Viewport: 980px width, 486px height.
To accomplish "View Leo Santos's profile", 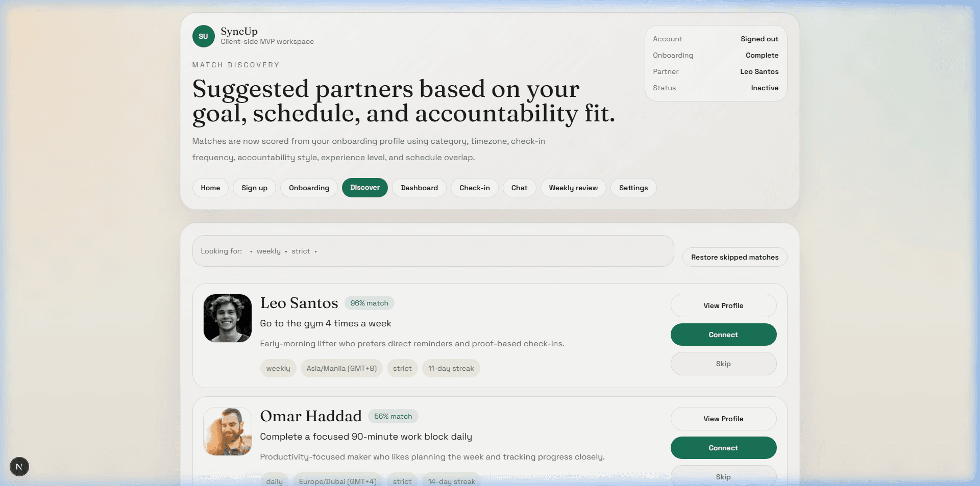I will click(723, 305).
